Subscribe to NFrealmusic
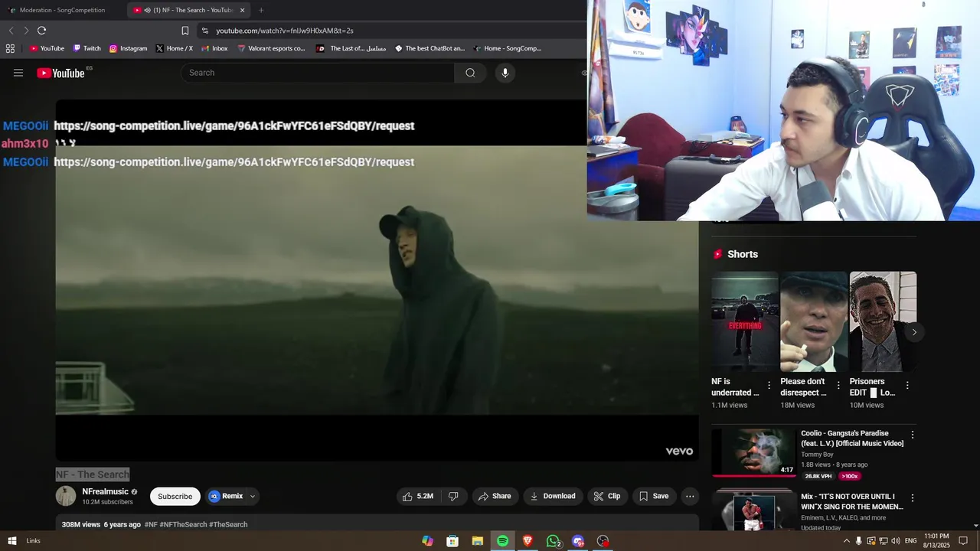 [x=175, y=496]
